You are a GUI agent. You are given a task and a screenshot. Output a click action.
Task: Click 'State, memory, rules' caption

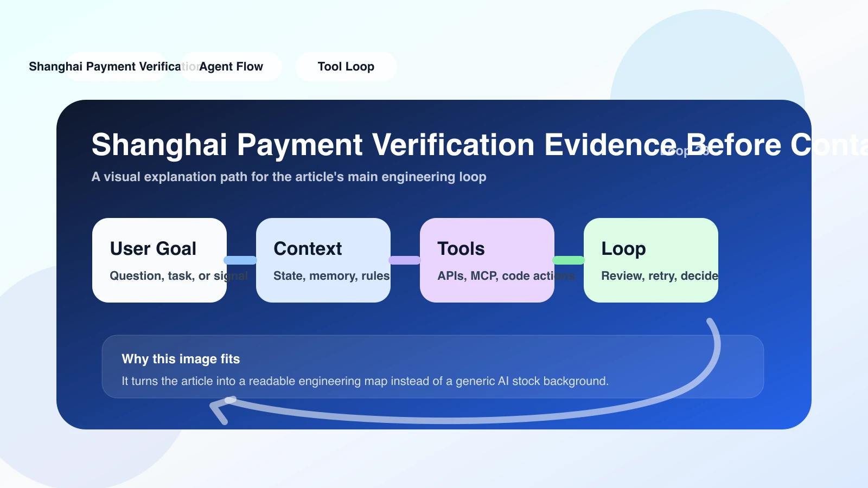[x=331, y=276]
